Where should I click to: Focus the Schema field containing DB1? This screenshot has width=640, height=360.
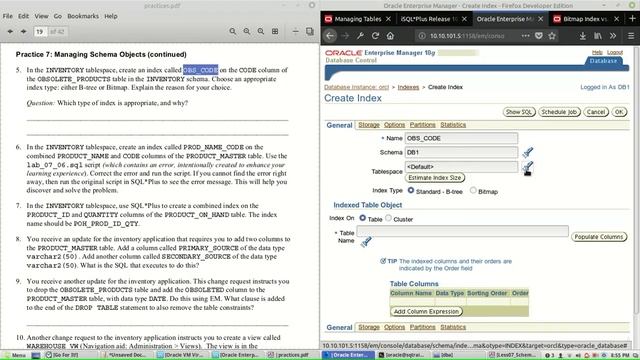461,152
